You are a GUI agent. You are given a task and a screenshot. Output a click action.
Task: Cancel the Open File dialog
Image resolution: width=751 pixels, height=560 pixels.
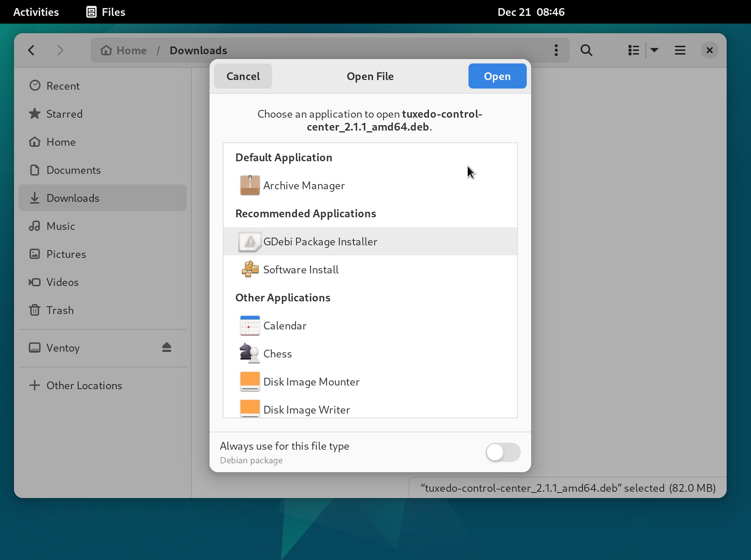pos(243,76)
